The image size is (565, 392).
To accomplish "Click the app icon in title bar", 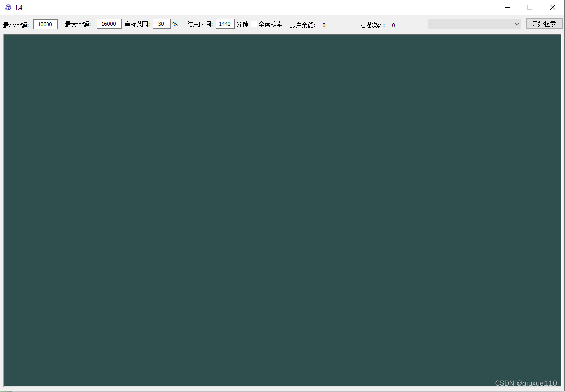I will click(x=8, y=7).
